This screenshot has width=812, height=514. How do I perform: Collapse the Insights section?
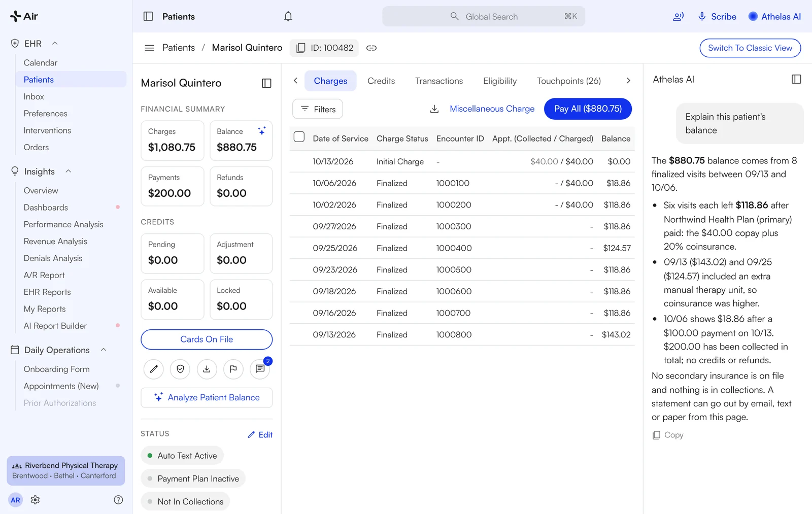pos(69,171)
